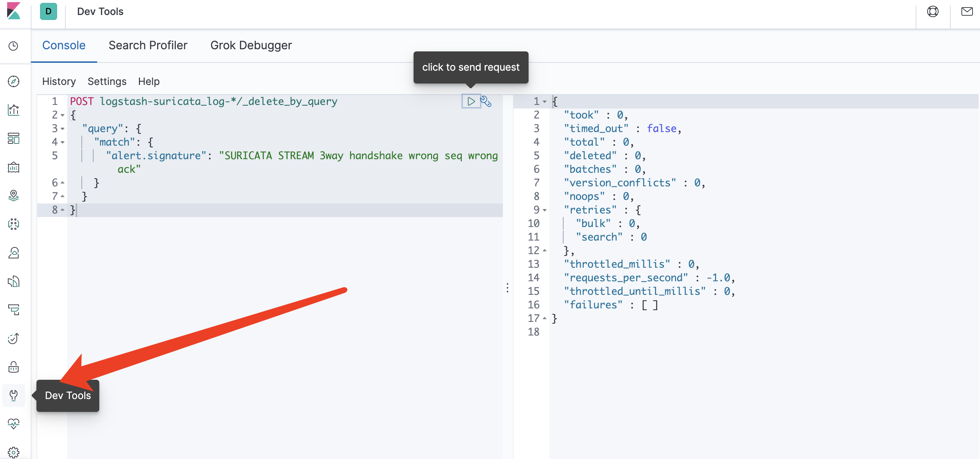Image resolution: width=980 pixels, height=459 pixels.
Task: Collapse "retries" fold arrow in response
Action: click(x=544, y=210)
